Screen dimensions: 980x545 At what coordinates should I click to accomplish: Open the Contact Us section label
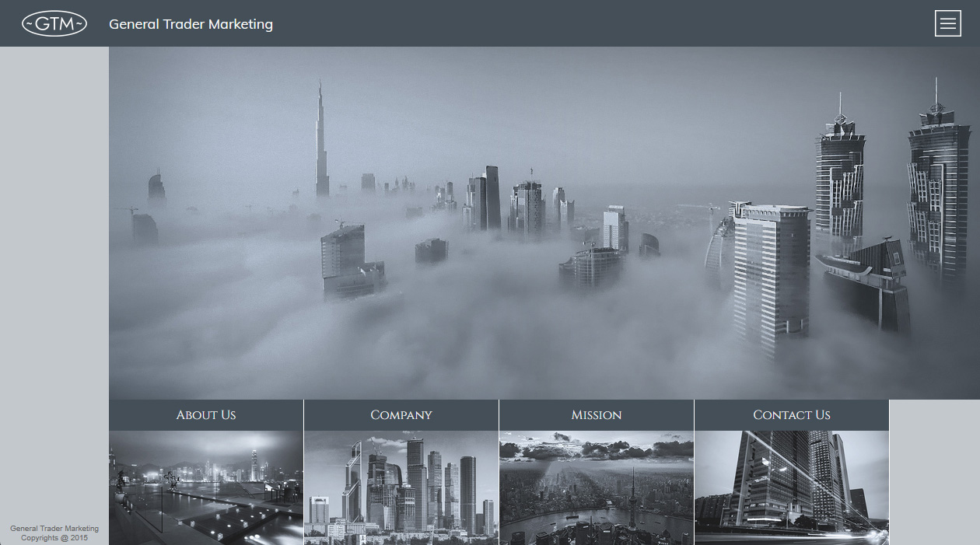pyautogui.click(x=792, y=415)
